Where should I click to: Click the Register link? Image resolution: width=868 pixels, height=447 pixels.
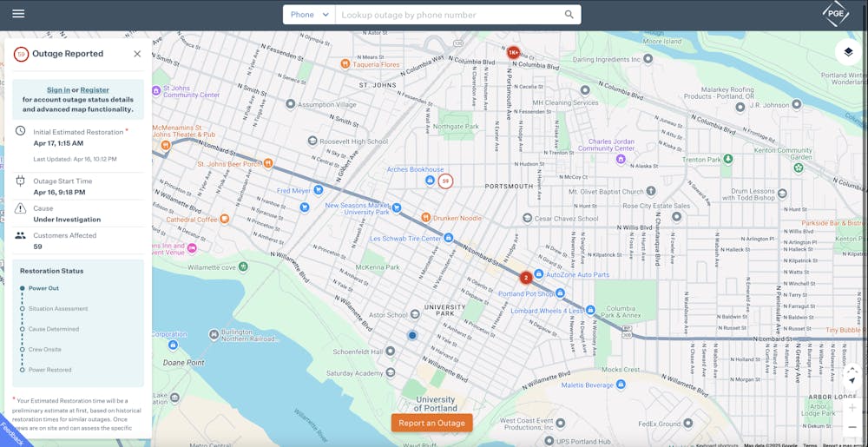(x=95, y=90)
